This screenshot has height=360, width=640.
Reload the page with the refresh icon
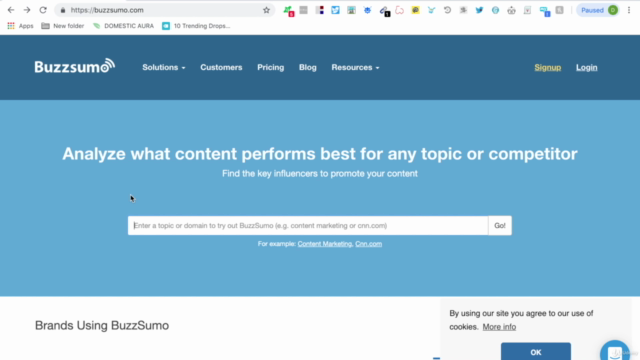coord(43,10)
